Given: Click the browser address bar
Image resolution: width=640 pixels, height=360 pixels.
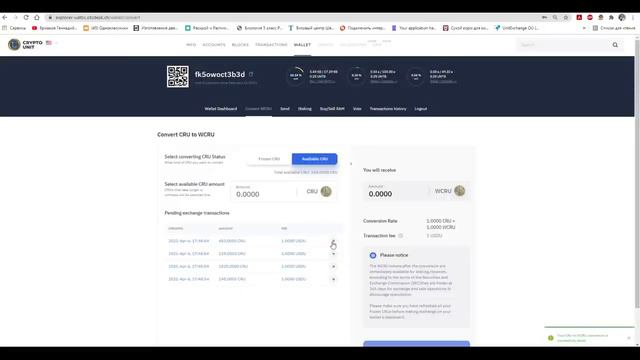Looking at the screenshot, I should coord(294,18).
